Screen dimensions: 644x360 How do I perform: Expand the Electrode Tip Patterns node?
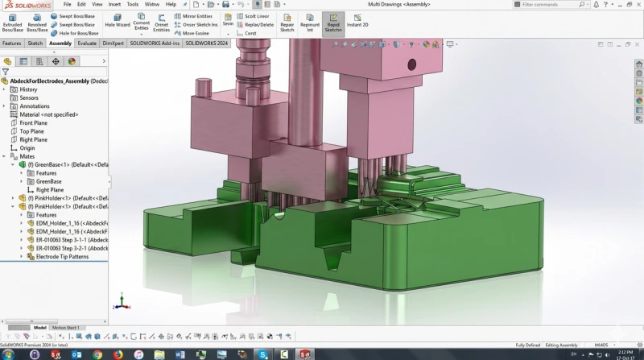[x=22, y=256]
